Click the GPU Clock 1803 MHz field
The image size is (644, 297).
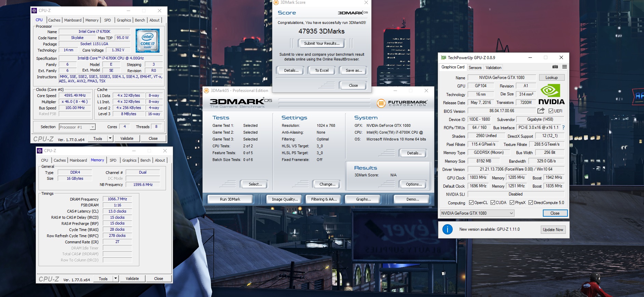[x=478, y=177]
